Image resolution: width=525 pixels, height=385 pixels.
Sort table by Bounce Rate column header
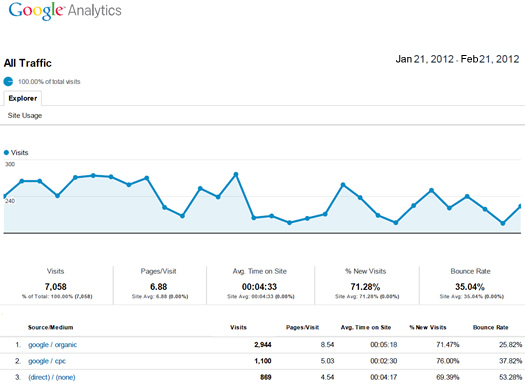491,327
